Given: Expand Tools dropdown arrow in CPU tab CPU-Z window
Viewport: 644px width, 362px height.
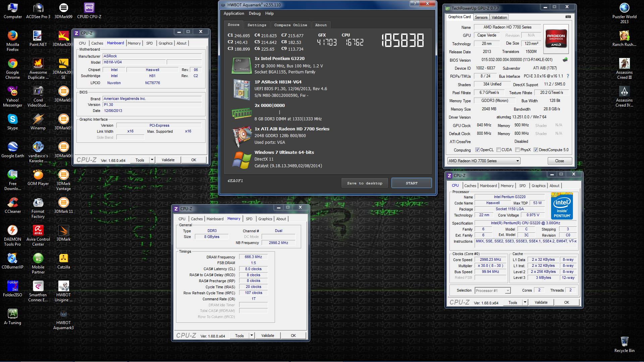Looking at the screenshot, I should [525, 302].
